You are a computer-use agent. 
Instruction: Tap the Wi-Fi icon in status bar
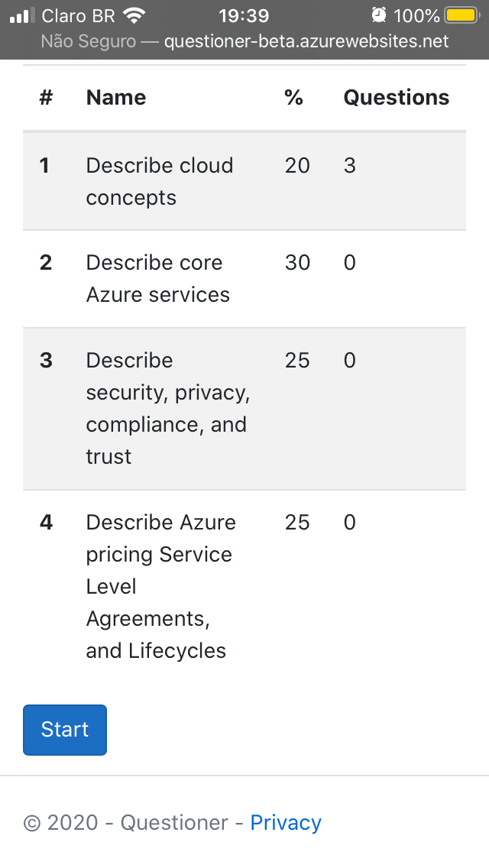coord(134,15)
